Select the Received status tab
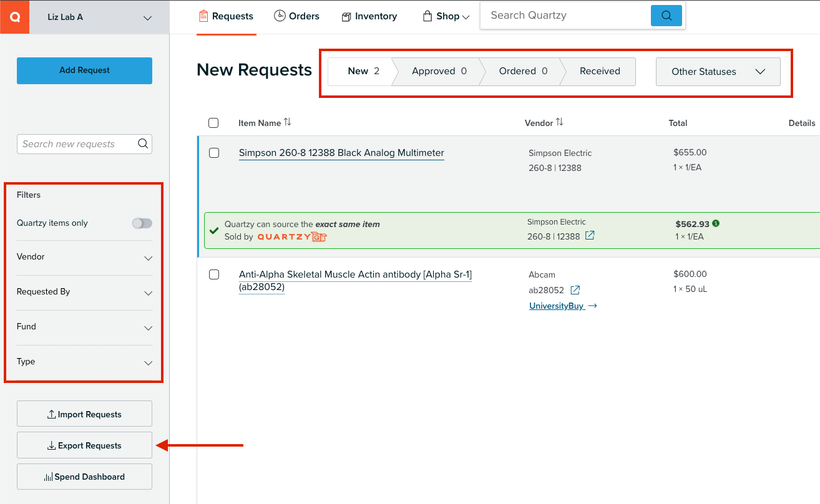 click(x=600, y=71)
